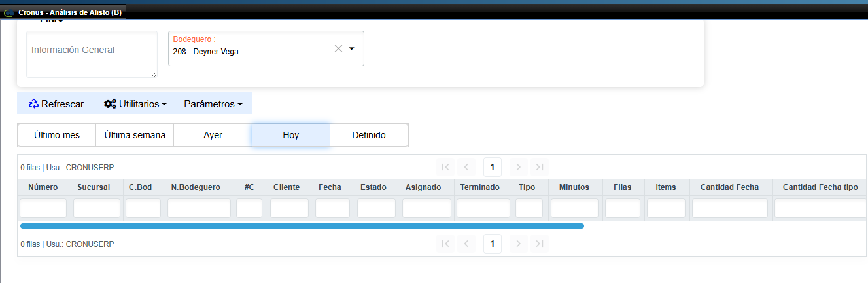Sort by the Número column header
The image size is (868, 283).
(43, 187)
